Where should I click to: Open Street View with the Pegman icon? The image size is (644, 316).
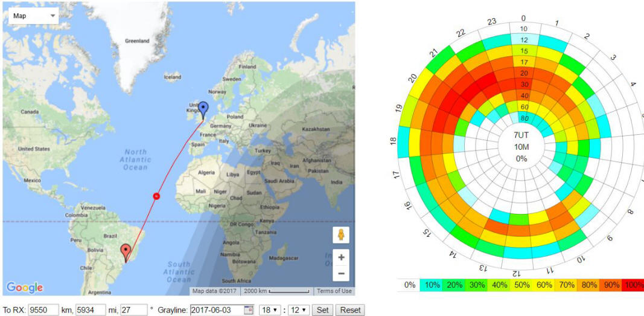point(341,235)
